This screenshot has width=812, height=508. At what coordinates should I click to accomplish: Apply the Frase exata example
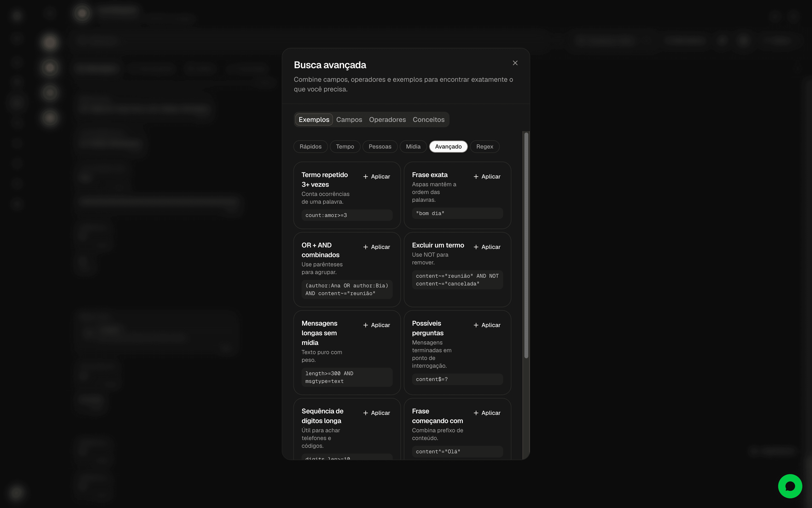[487, 176]
